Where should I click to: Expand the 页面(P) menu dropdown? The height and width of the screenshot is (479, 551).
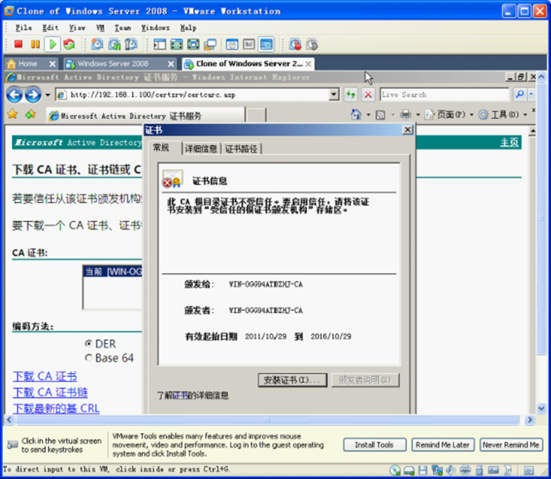[x=472, y=115]
